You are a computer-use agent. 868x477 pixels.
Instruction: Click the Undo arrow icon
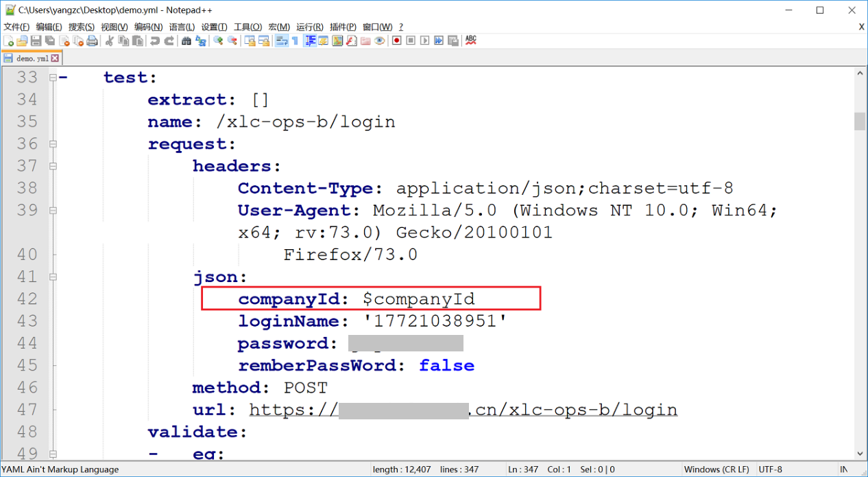[155, 41]
